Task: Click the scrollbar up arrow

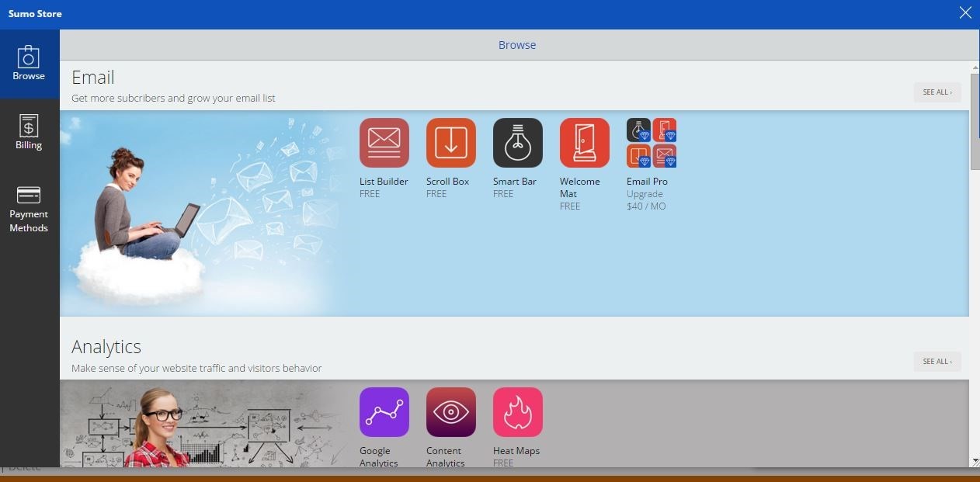Action: (x=975, y=66)
